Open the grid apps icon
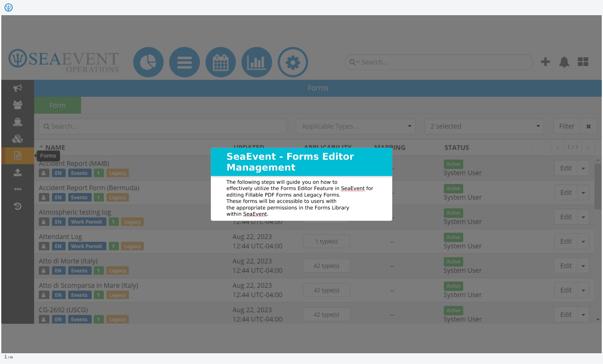The image size is (603, 364). click(583, 62)
